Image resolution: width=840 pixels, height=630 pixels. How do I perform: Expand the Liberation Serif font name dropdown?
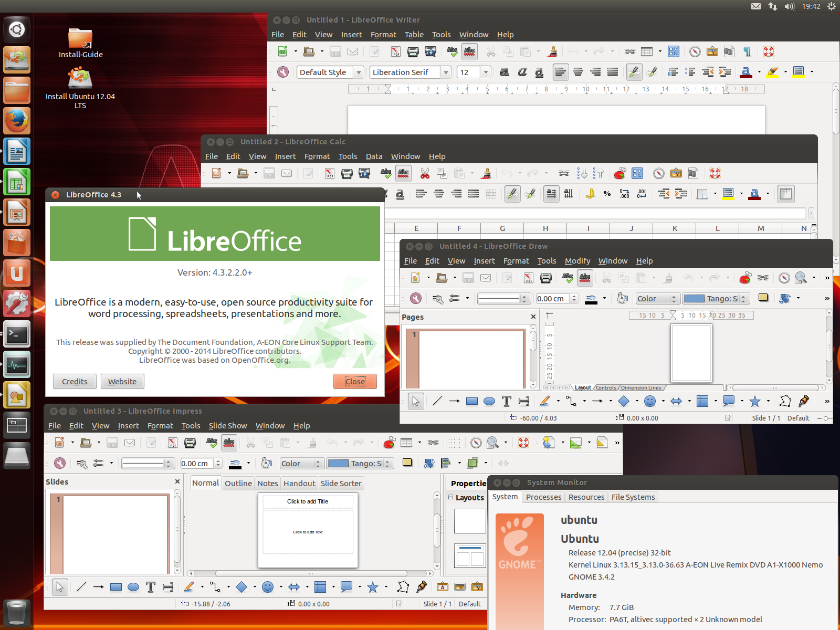tap(446, 72)
